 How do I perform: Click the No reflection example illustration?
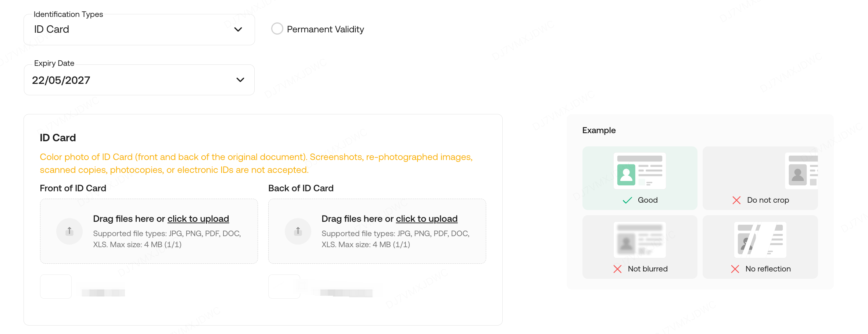pos(760,240)
